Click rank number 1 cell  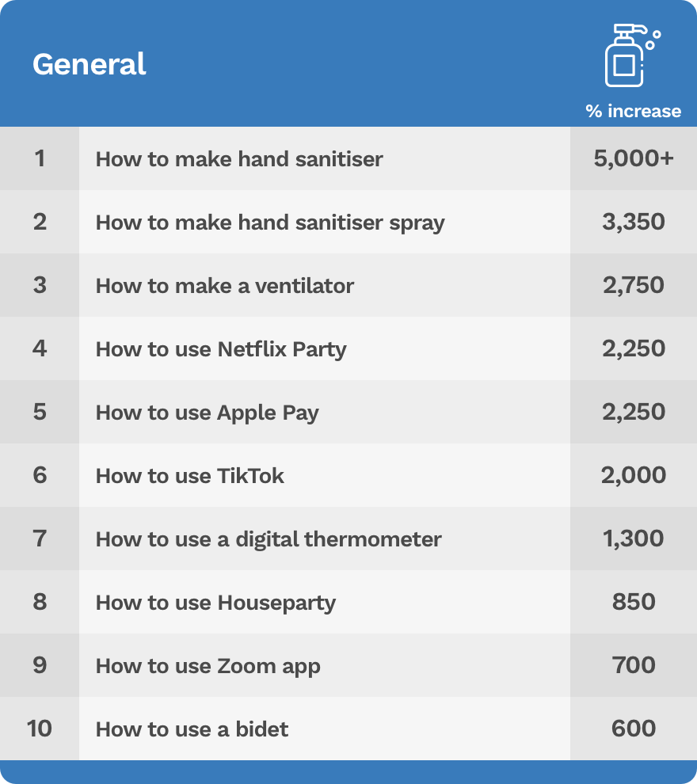tap(40, 159)
